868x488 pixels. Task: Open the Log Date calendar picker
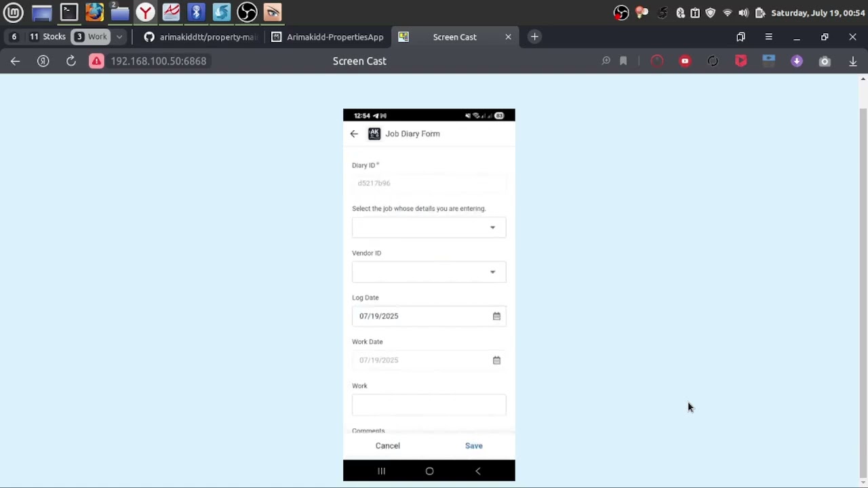point(496,316)
